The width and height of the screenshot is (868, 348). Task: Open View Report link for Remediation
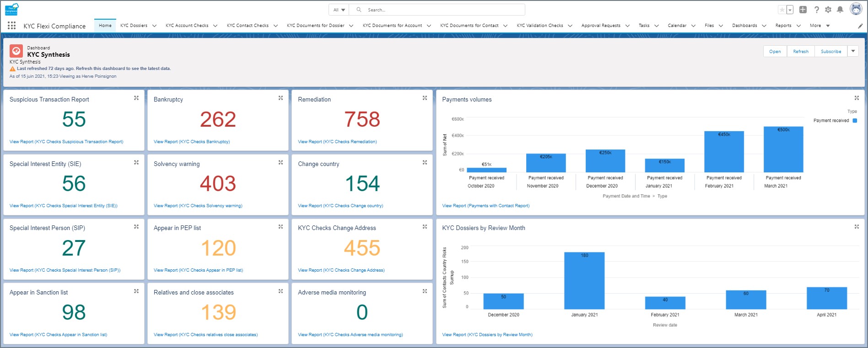click(x=337, y=142)
